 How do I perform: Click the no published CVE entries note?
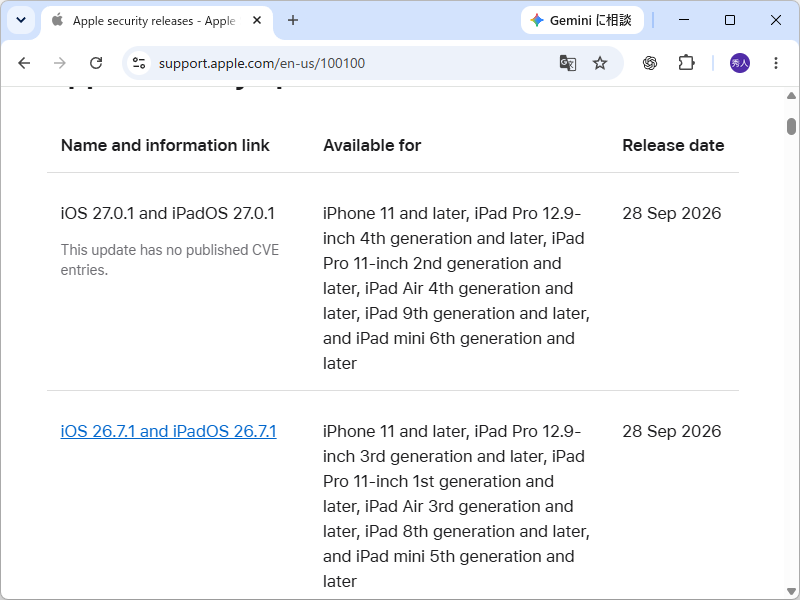point(170,260)
